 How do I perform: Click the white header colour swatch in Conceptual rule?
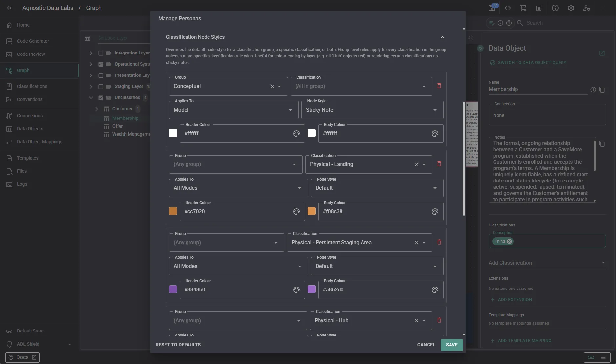[x=173, y=133]
